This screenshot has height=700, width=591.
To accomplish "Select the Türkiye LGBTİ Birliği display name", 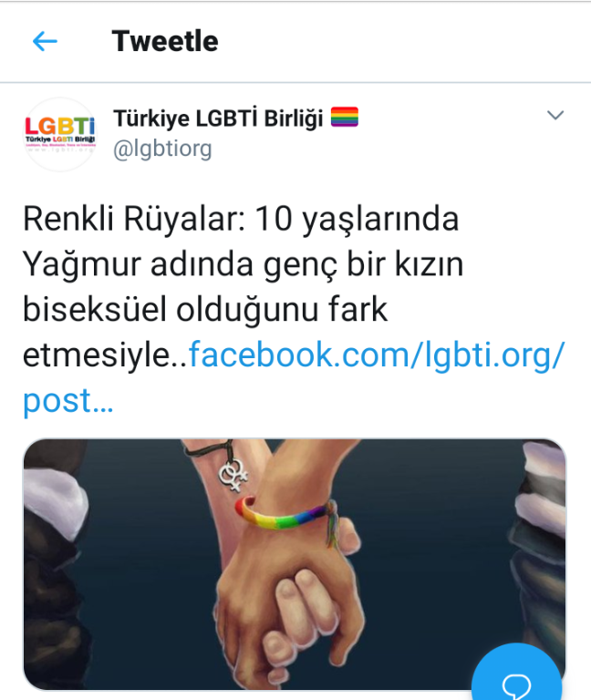I will [x=218, y=118].
